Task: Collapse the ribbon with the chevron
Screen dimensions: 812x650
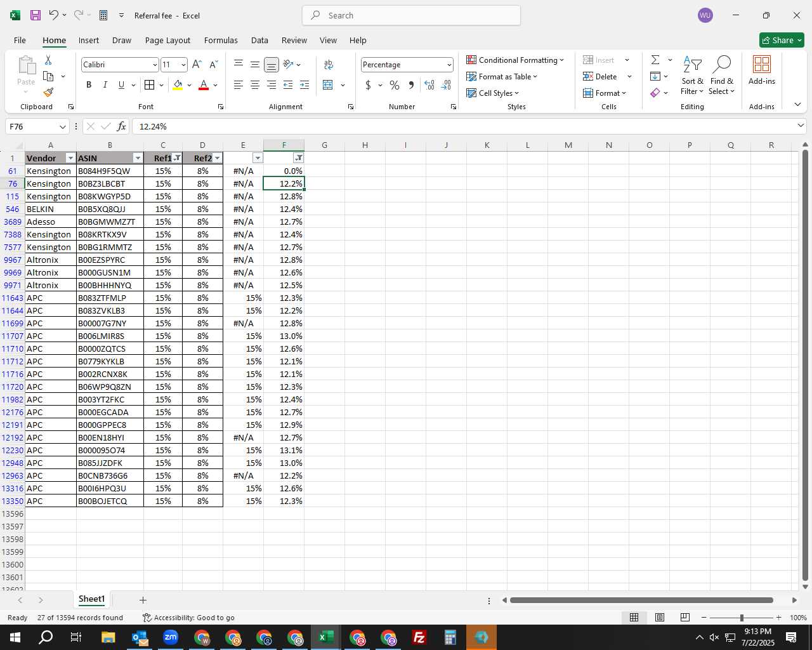Action: click(x=797, y=105)
